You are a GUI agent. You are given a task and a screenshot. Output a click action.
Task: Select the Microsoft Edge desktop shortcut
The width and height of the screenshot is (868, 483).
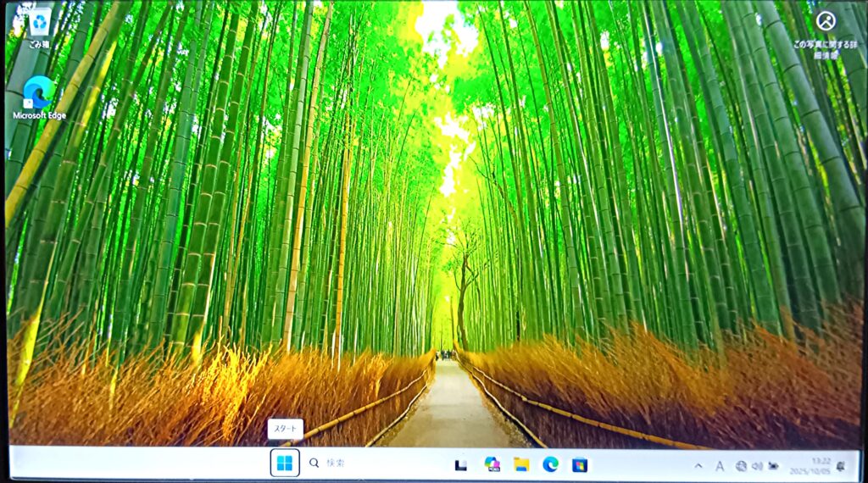coord(38,95)
